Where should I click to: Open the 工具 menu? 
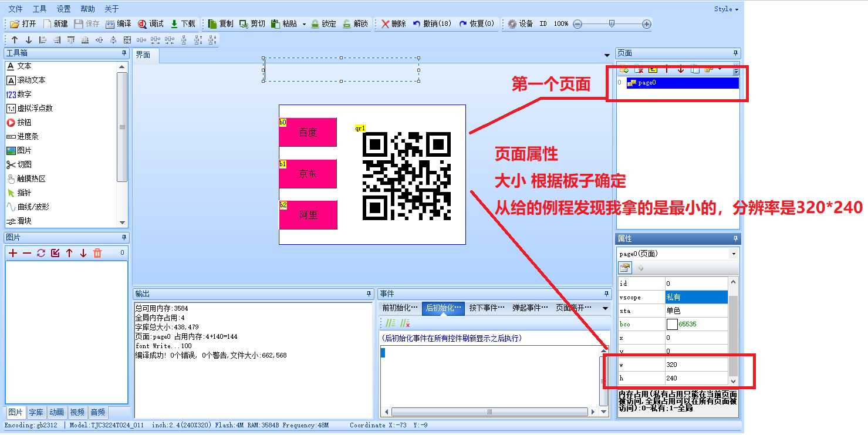(x=40, y=9)
